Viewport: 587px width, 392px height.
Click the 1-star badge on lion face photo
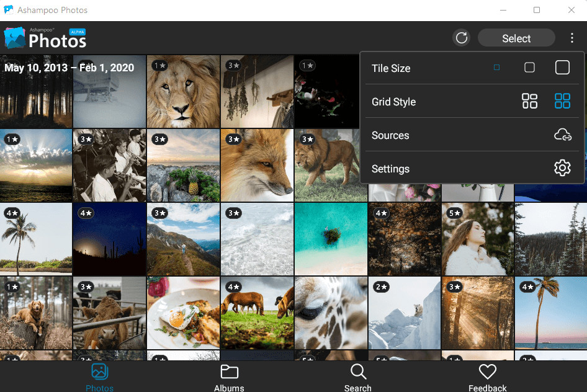click(x=159, y=66)
